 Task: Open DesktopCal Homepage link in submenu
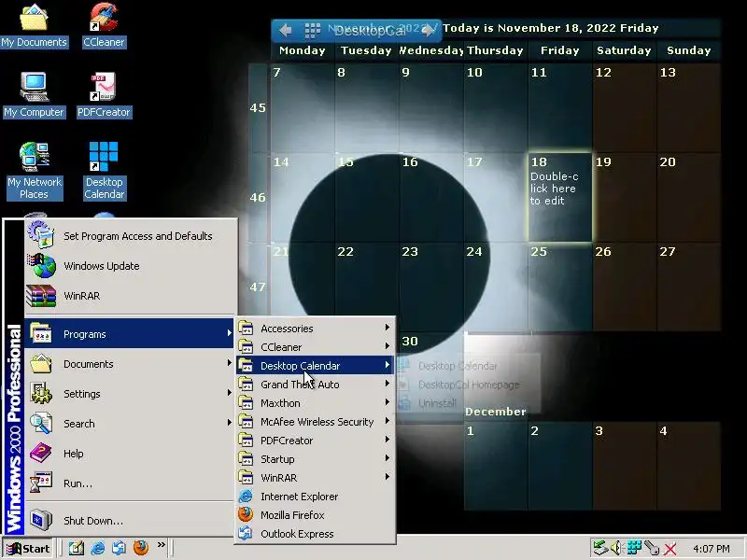468,385
